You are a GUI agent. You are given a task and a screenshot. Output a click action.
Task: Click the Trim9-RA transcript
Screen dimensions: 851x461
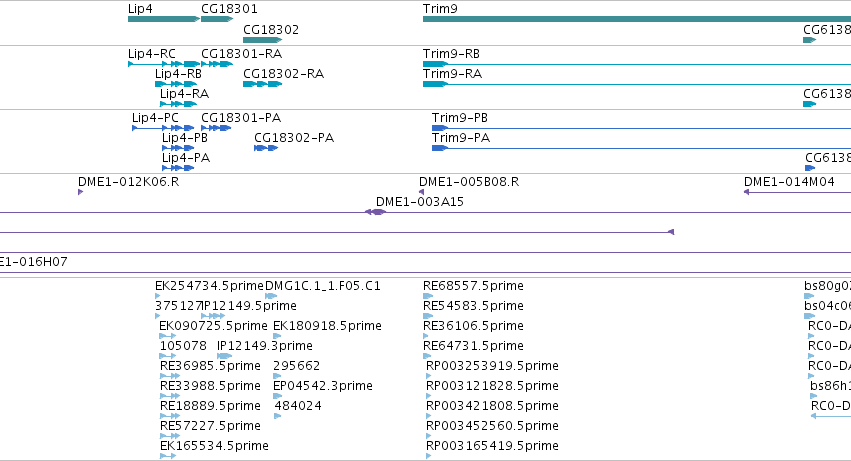(637, 84)
